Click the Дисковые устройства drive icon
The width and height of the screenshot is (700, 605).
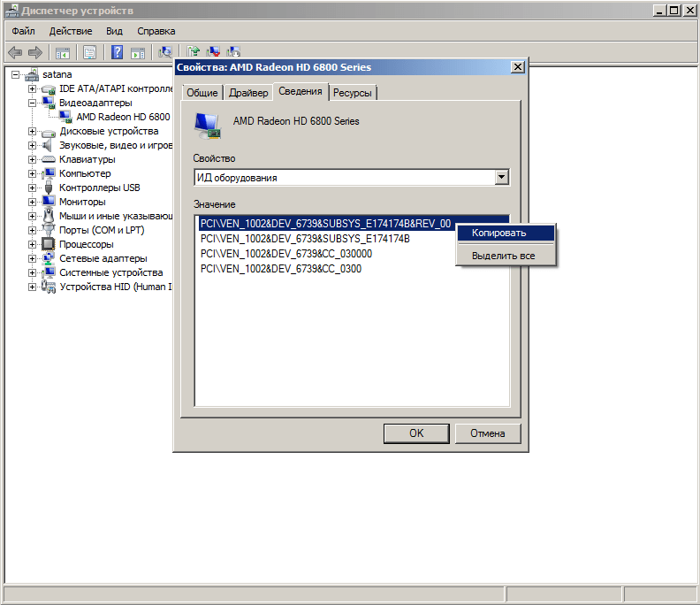49,133
